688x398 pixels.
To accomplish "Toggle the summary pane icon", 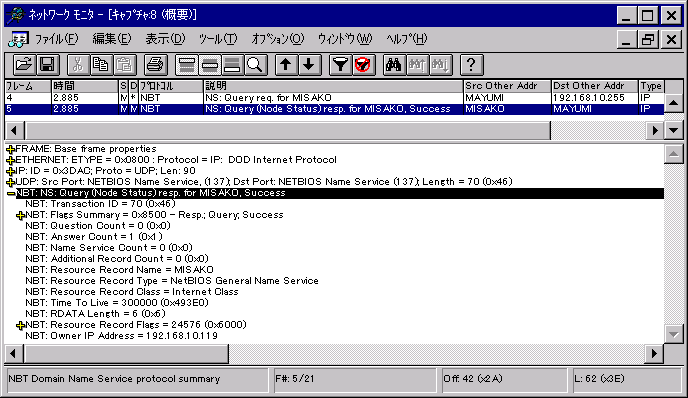I will pyautogui.click(x=186, y=65).
